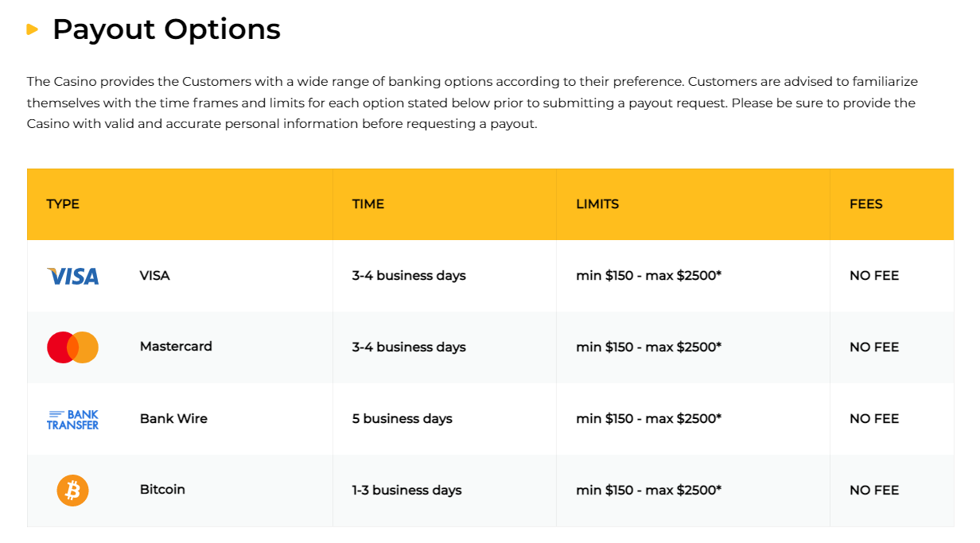This screenshot has width=980, height=543.
Task: Click the orange Bitcoin coin icon
Action: point(72,491)
